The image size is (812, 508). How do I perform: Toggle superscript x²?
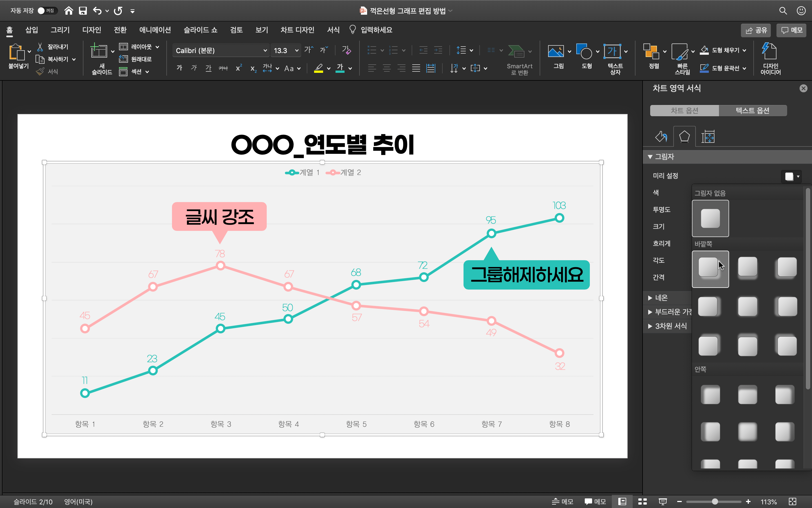click(239, 68)
